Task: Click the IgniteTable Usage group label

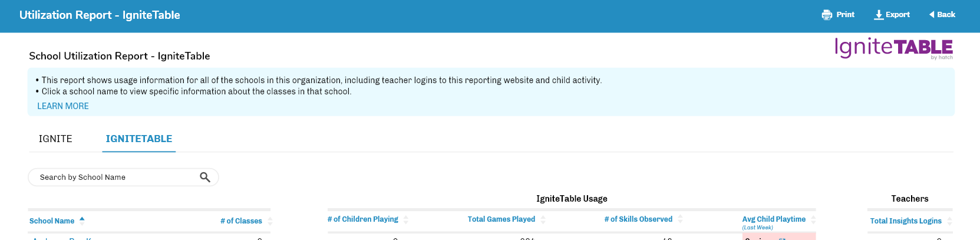Action: point(572,199)
